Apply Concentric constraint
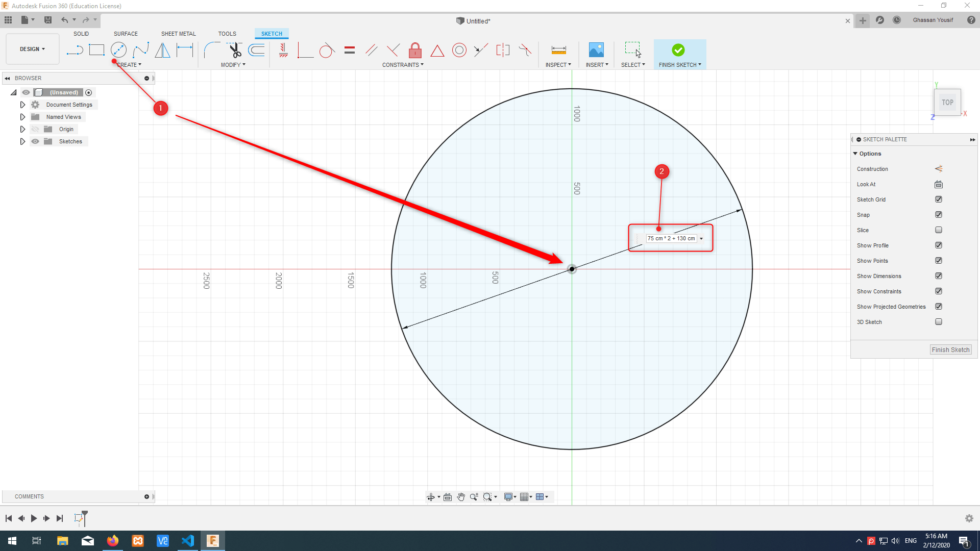The image size is (980, 551). tap(459, 50)
